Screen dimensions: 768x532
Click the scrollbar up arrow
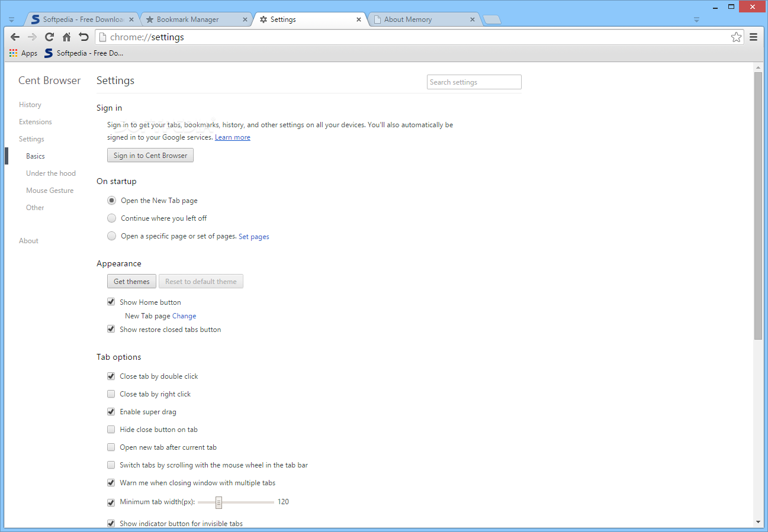(x=758, y=67)
